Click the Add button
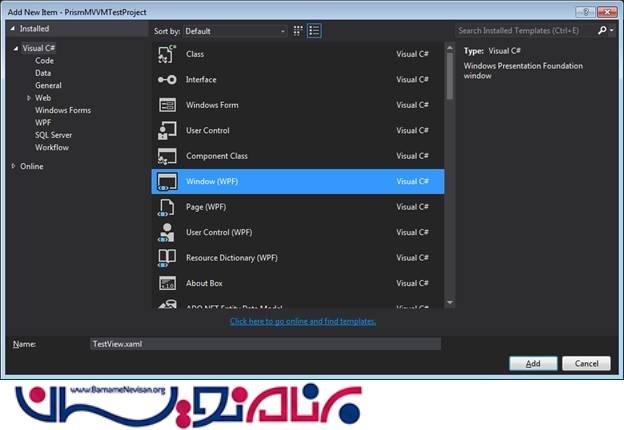Screen dimensions: 624x430 pos(533,363)
